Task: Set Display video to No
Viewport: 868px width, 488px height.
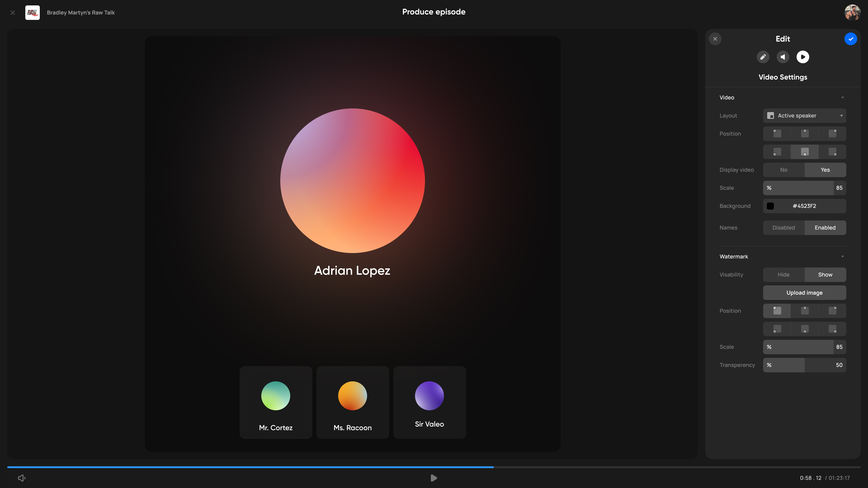Action: tap(784, 170)
